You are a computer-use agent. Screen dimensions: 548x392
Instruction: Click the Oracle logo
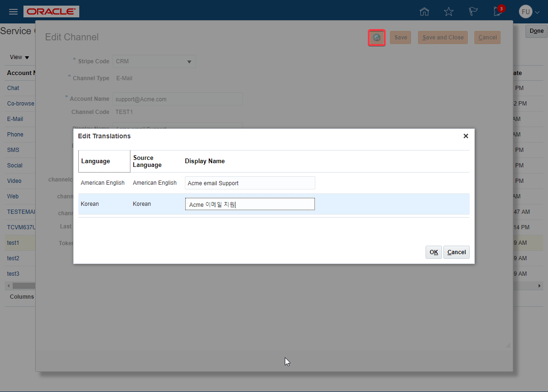[x=52, y=12]
